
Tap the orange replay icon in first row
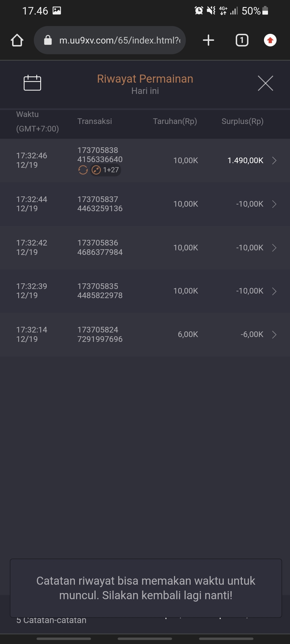coord(83,170)
